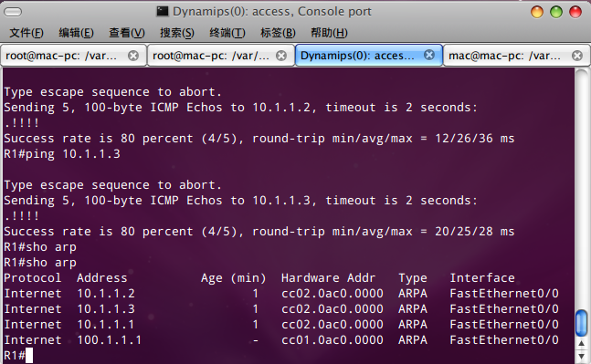The height and width of the screenshot is (364, 591).
Task: Click the orange minimize window button
Action: pyautogui.click(x=537, y=12)
